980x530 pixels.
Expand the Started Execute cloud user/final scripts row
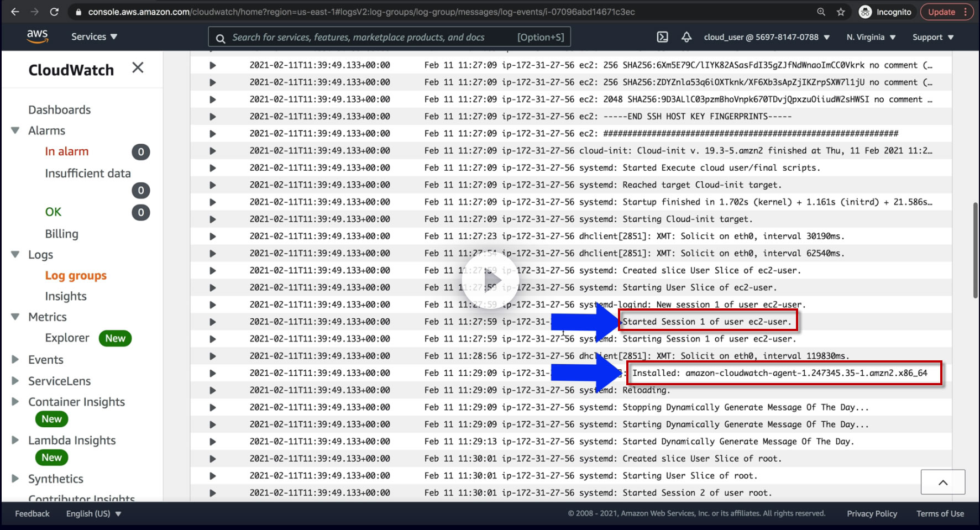coord(212,168)
